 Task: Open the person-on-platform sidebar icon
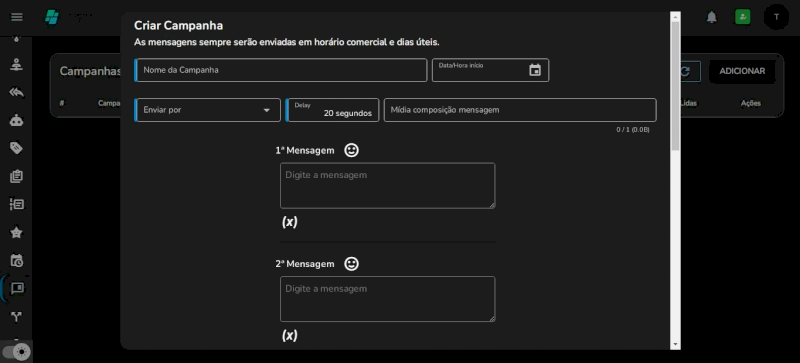click(x=16, y=65)
